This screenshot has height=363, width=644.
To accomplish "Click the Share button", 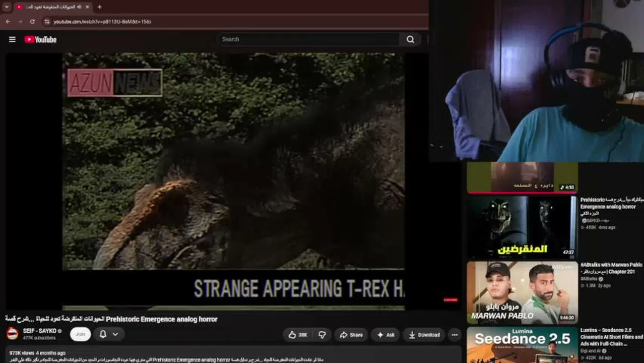I will [351, 335].
